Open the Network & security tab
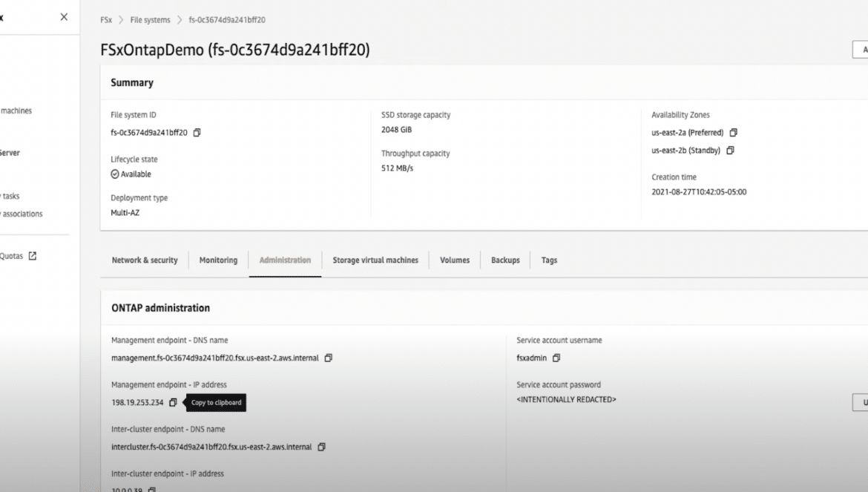868x492 pixels. 145,260
